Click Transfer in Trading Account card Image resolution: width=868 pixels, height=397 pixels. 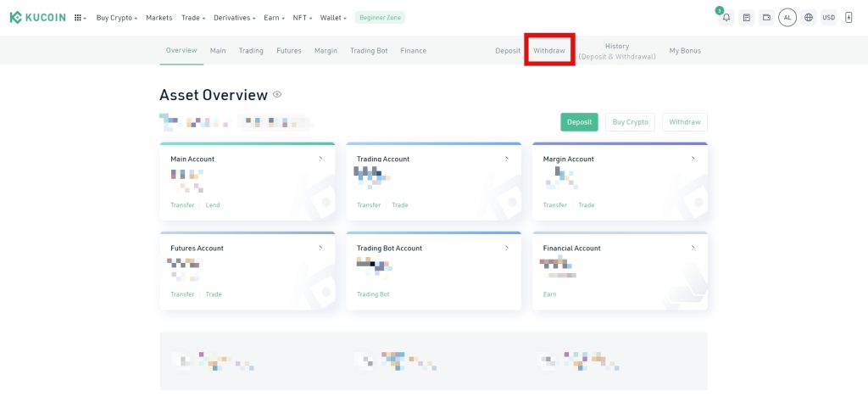[369, 205]
